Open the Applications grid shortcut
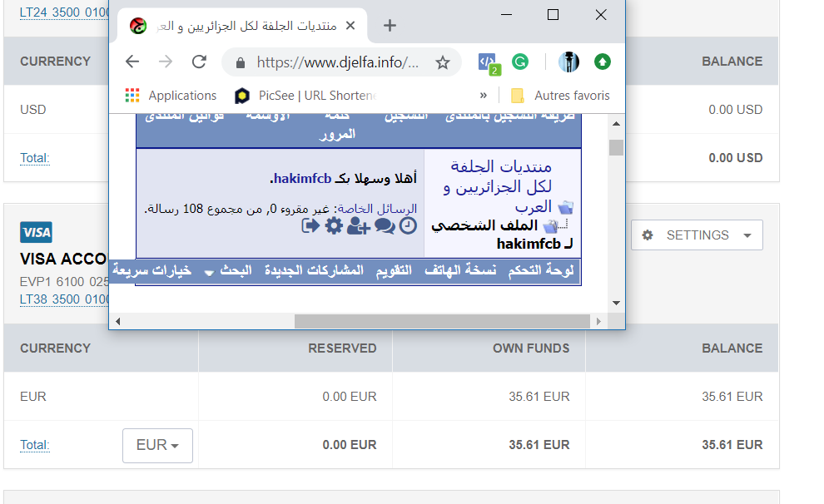This screenshot has width=824, height=504. coord(171,96)
